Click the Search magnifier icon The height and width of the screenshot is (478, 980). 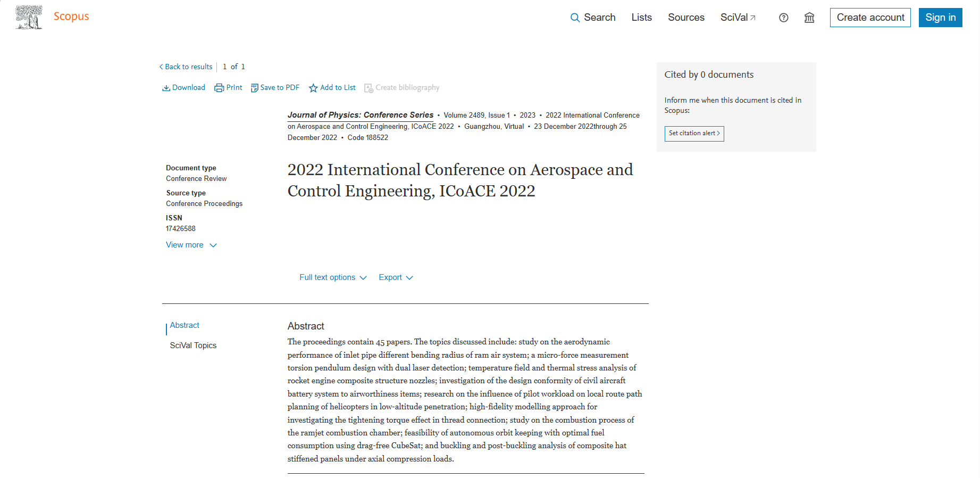(575, 18)
